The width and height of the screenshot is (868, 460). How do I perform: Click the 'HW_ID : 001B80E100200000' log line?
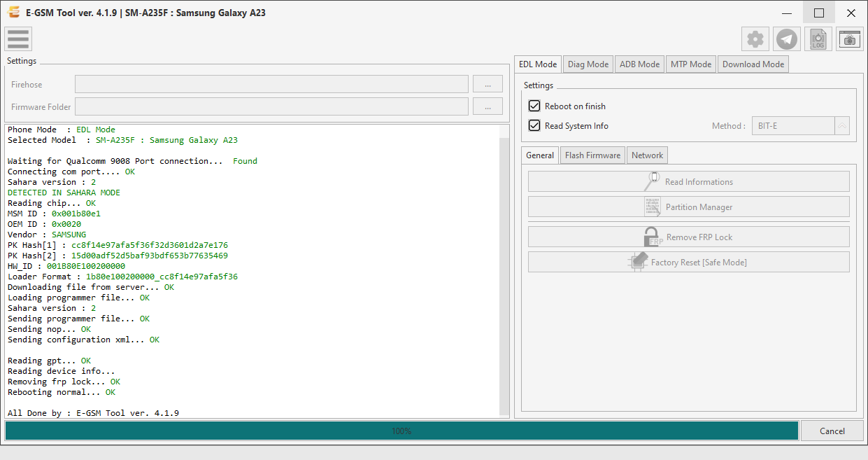tap(66, 266)
